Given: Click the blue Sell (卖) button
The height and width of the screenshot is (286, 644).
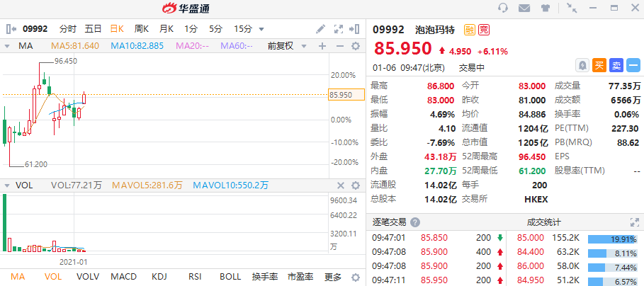Looking at the screenshot, I should [616, 65].
